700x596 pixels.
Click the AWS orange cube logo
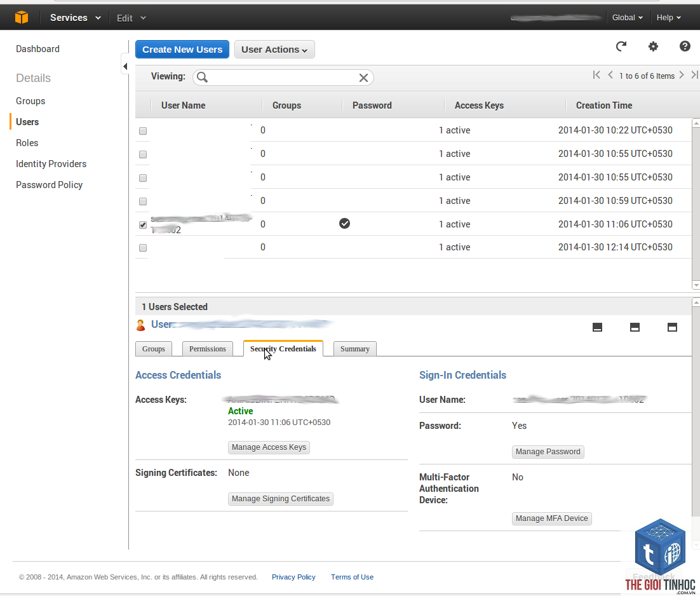(x=21, y=17)
